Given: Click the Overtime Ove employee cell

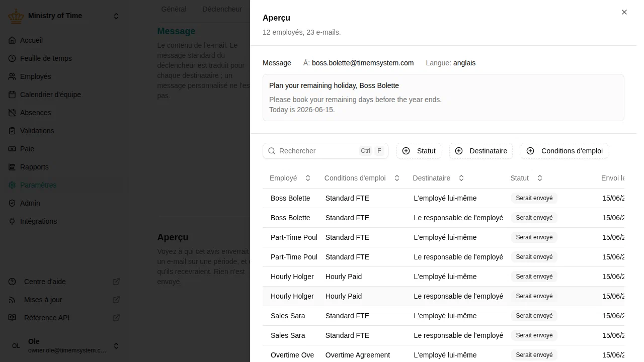Looking at the screenshot, I should point(292,355).
